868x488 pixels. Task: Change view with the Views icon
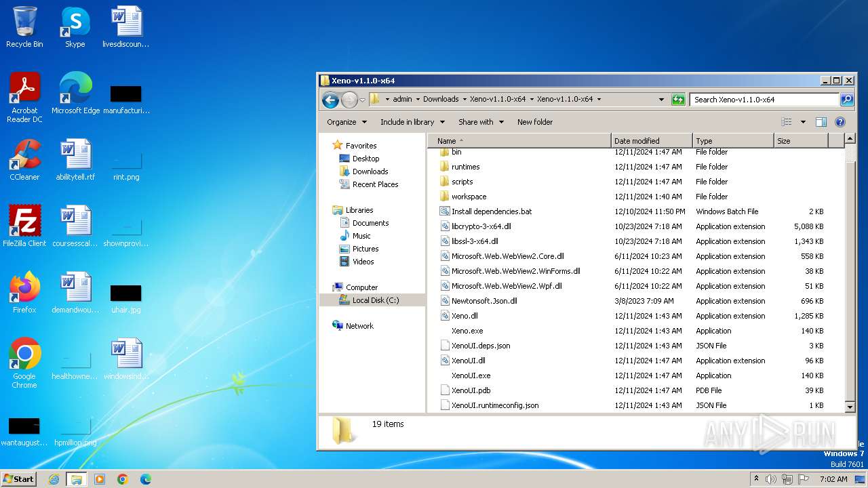(787, 122)
